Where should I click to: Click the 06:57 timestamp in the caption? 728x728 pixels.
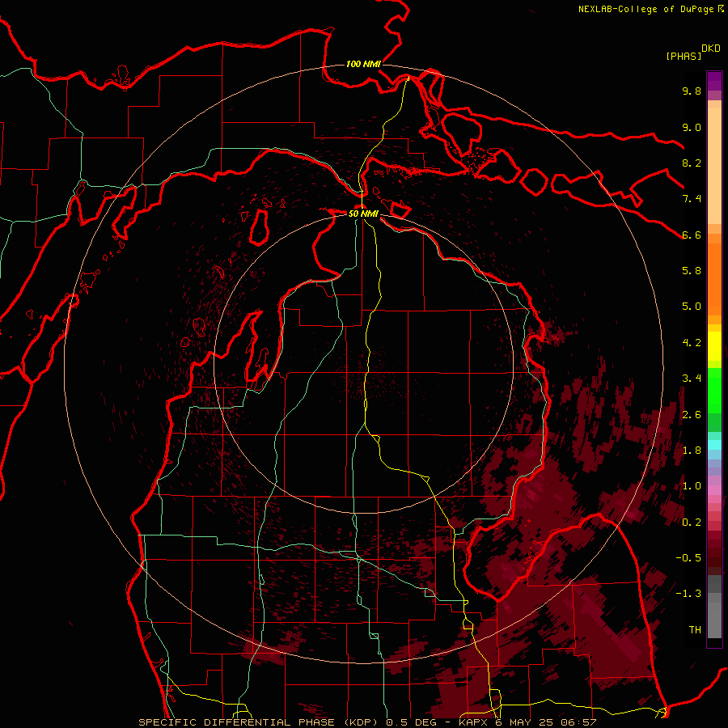click(x=580, y=722)
